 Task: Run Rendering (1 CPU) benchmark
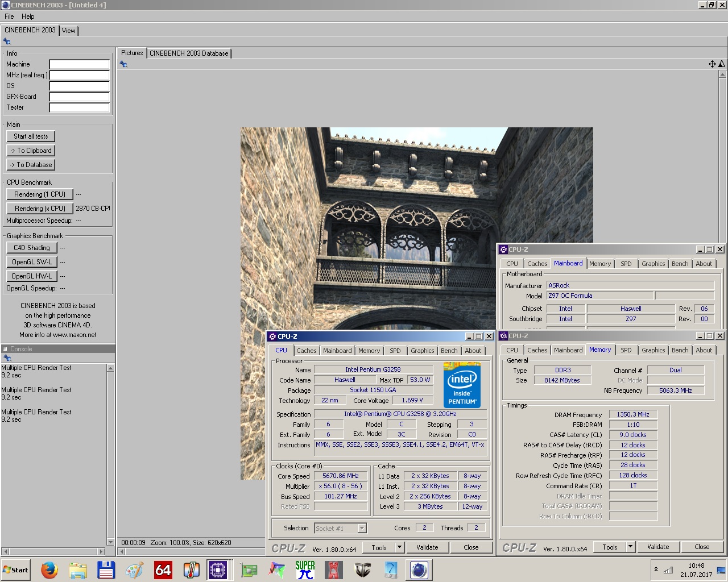click(x=40, y=194)
